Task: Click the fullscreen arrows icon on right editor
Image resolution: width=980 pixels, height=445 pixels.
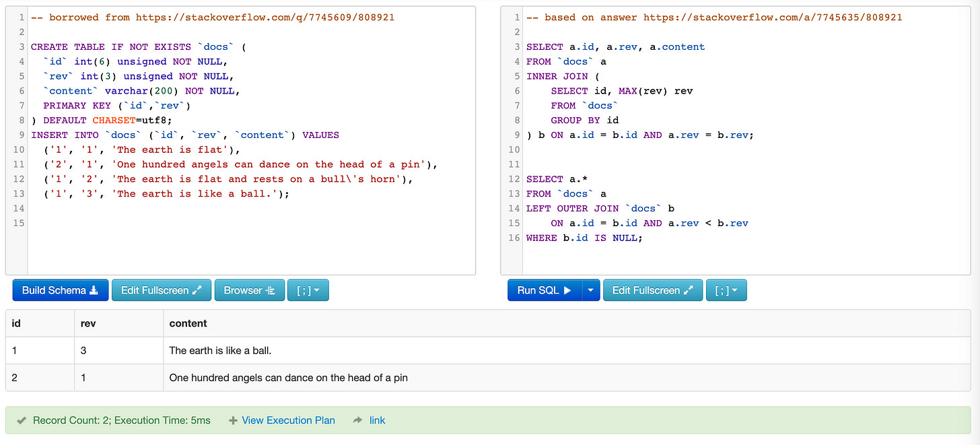Action: coord(688,289)
